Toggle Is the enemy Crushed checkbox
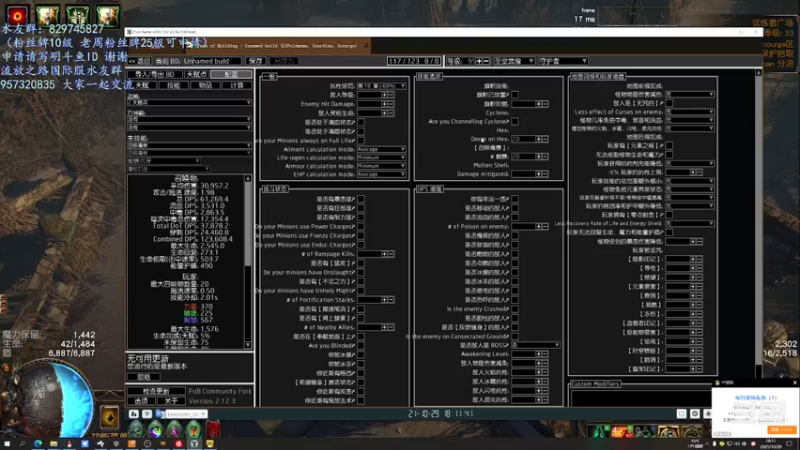The width and height of the screenshot is (800, 450). (x=515, y=309)
